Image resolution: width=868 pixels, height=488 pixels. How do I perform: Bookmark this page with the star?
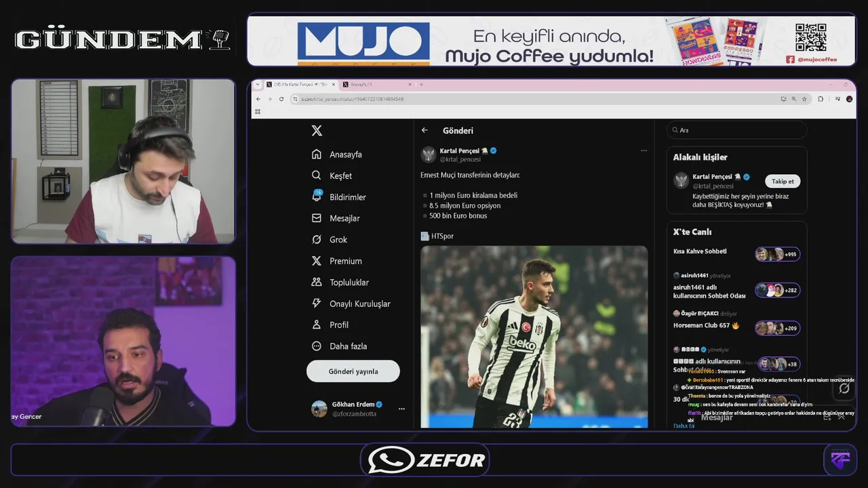coord(804,99)
